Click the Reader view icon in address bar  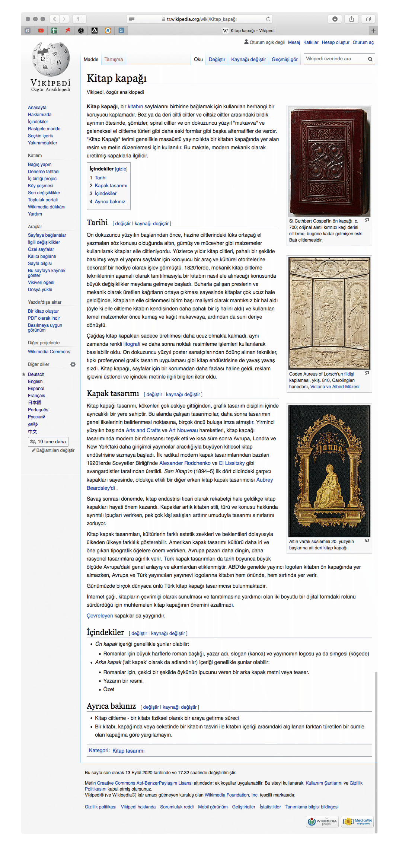coord(132,19)
